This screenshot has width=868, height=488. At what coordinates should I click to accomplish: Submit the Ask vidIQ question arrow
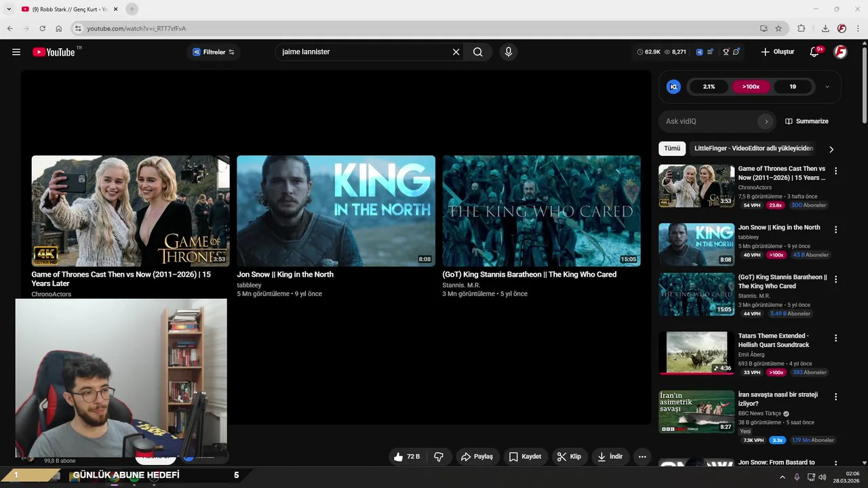[766, 121]
